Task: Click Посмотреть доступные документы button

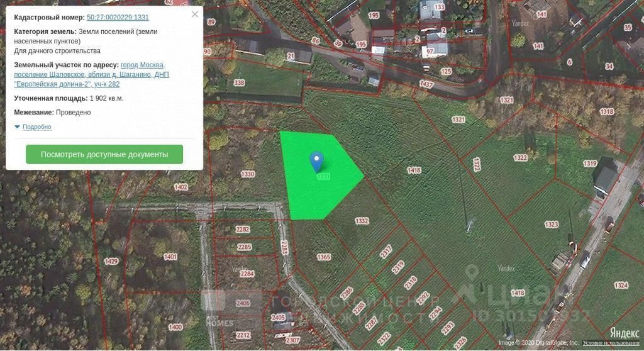Action: [x=104, y=155]
